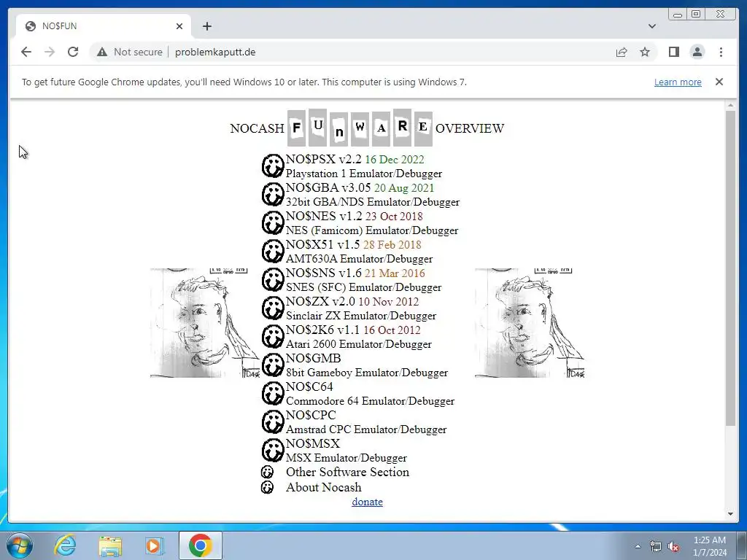Image resolution: width=747 pixels, height=560 pixels.
Task: Open the NO$MSX link
Action: point(312,444)
